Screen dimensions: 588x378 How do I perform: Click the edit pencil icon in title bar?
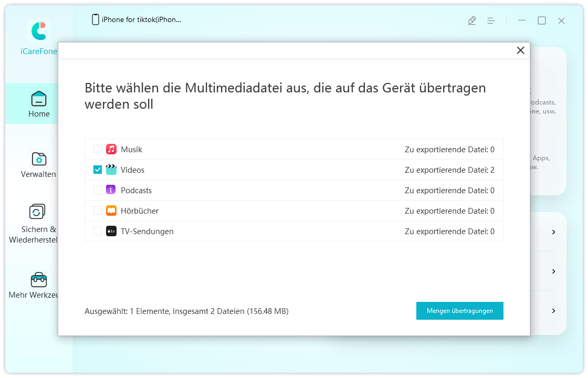click(472, 20)
